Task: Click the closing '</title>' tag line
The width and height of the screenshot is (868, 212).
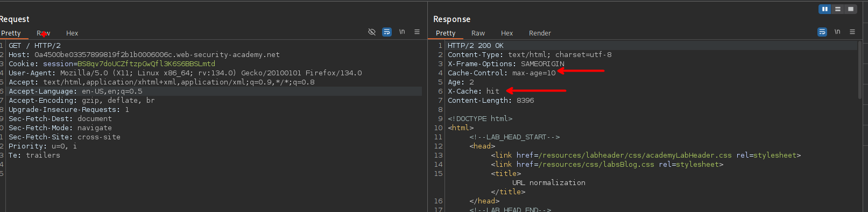Action: pyautogui.click(x=508, y=192)
